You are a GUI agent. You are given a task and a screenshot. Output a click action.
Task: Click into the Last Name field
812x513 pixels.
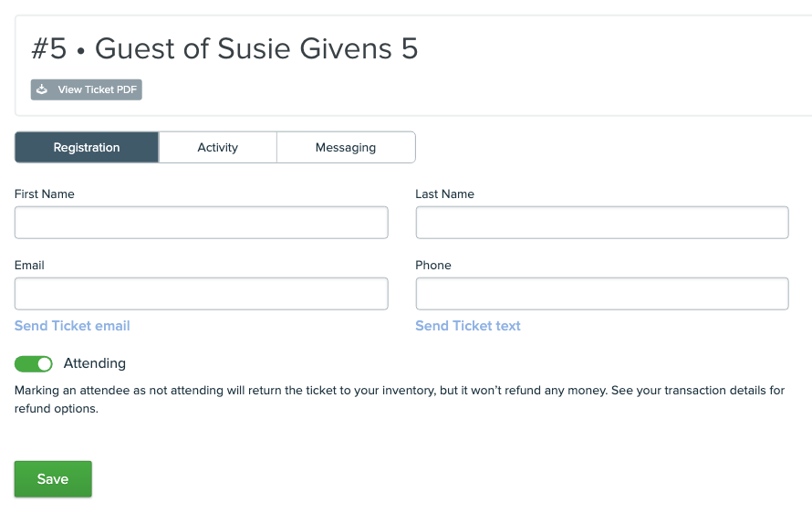tap(602, 223)
